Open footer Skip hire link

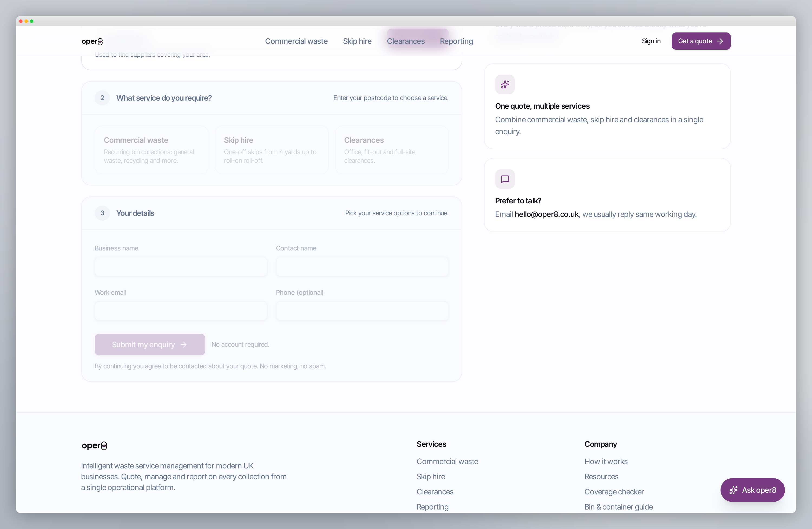pos(431,477)
